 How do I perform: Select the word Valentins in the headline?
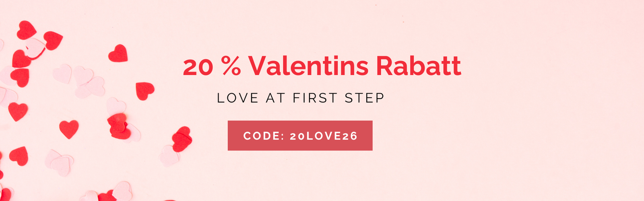tap(308, 66)
